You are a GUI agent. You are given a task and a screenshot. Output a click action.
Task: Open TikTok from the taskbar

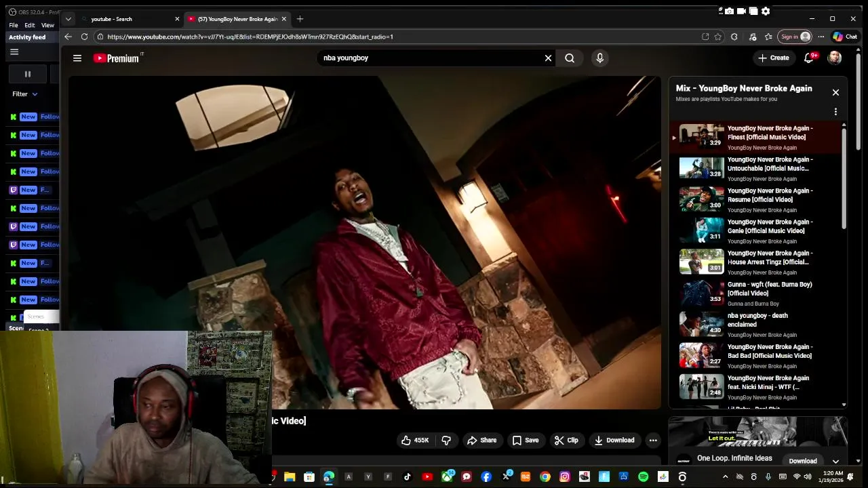point(408,477)
